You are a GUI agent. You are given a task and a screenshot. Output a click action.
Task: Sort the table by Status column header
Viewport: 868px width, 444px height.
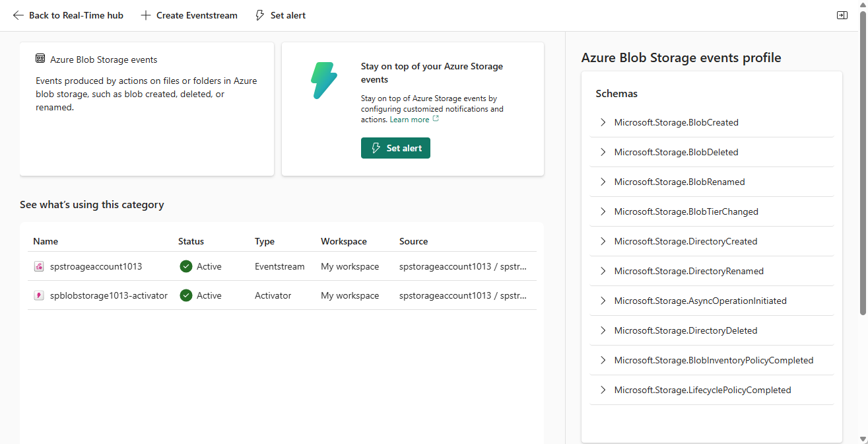pos(191,241)
